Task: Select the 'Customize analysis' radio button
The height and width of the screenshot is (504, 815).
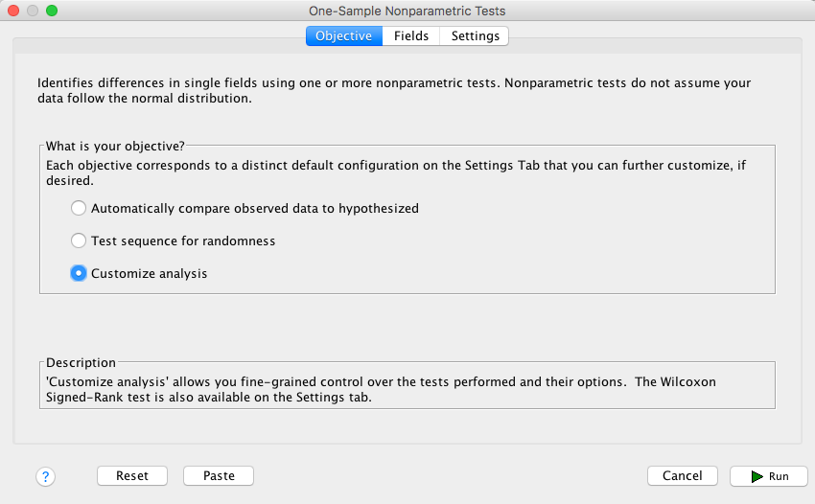Action: (79, 273)
